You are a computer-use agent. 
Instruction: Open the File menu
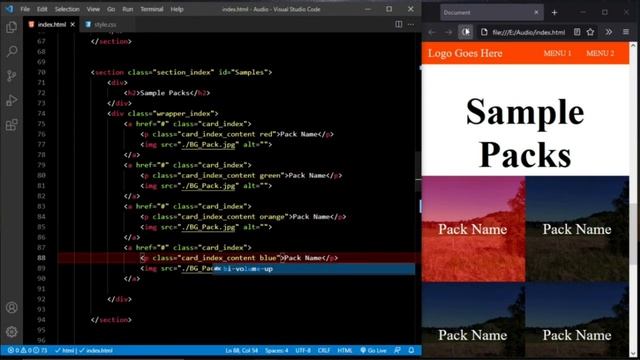coord(25,9)
